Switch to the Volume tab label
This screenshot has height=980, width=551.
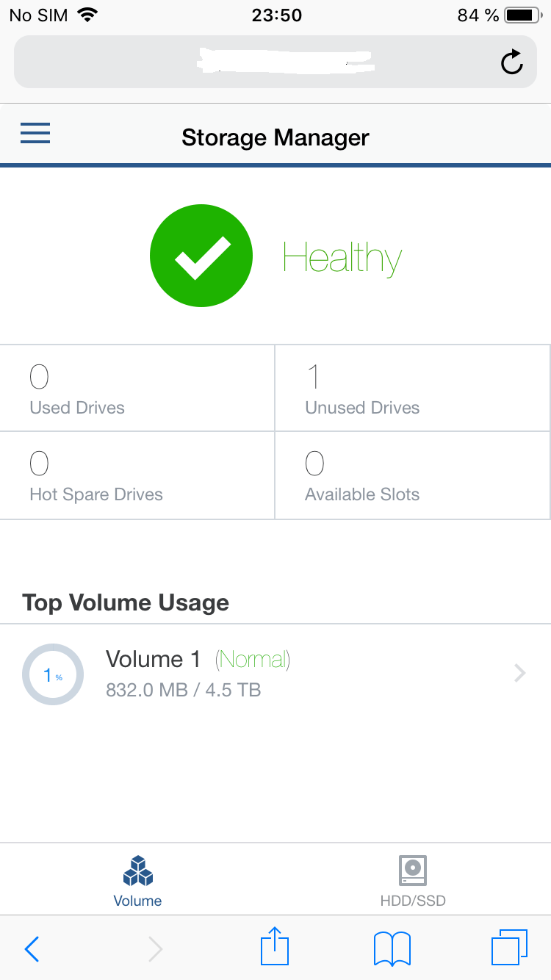(137, 901)
